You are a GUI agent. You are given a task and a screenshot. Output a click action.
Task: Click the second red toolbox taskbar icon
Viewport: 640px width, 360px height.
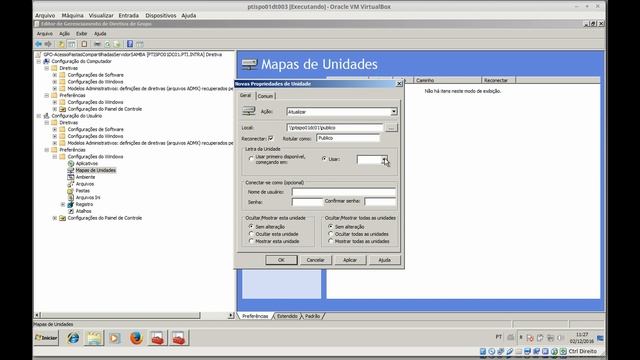(179, 338)
